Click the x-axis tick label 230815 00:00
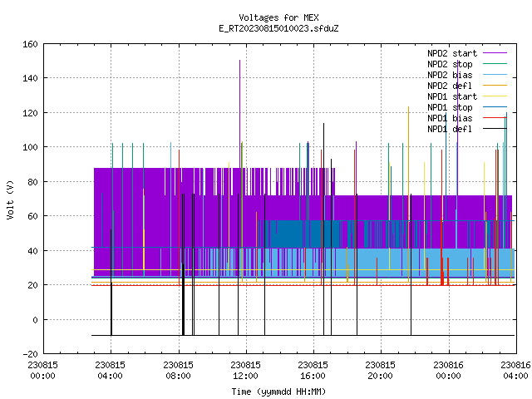532x399 pixels. pos(42,371)
